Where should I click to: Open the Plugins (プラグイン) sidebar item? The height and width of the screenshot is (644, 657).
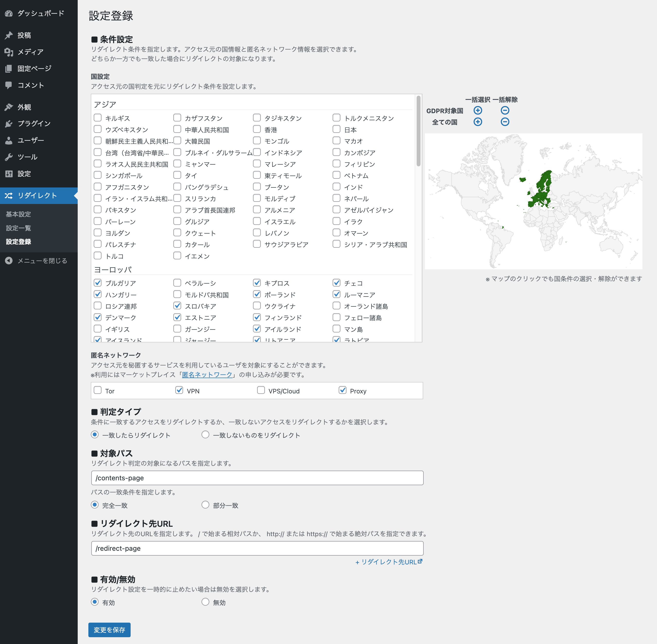click(34, 123)
